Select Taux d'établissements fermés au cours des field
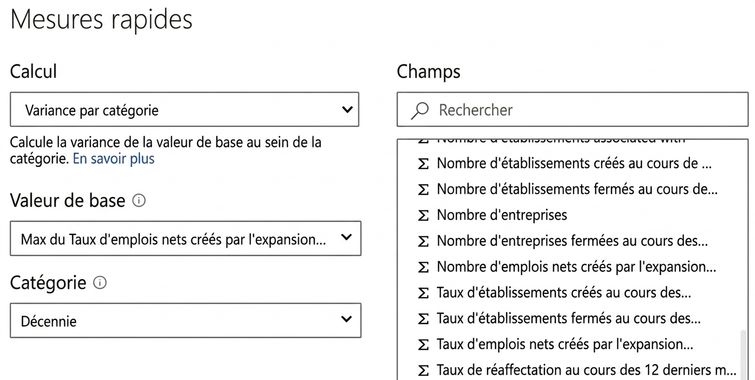Viewport: 755px width, 380px height. 569,319
